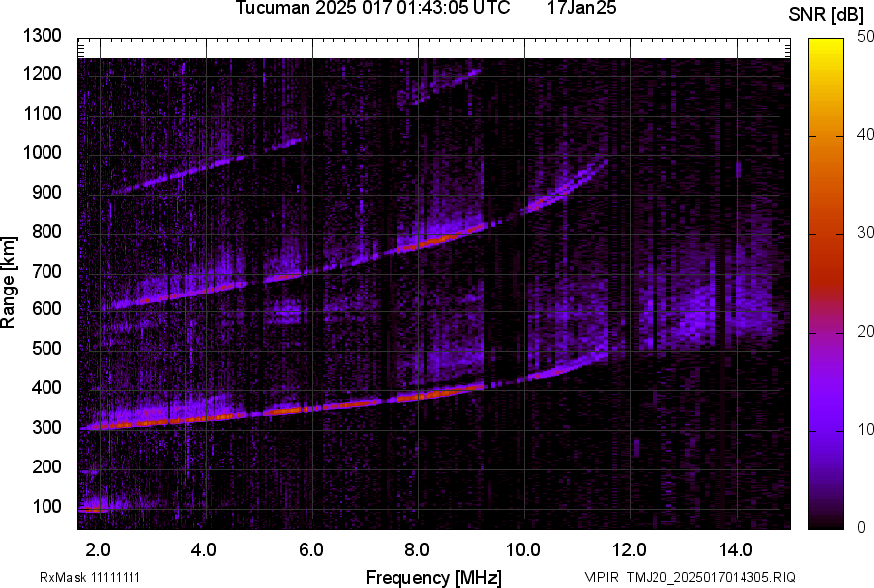Click colorbar tick label '0'
Image resolution: width=874 pixels, height=588 pixels.
point(862,527)
